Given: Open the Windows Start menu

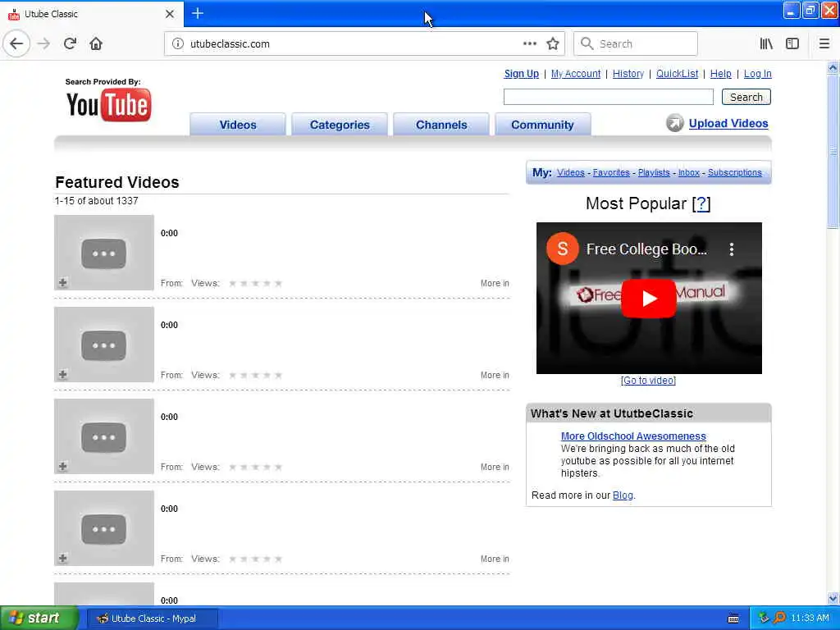Looking at the screenshot, I should [x=39, y=619].
